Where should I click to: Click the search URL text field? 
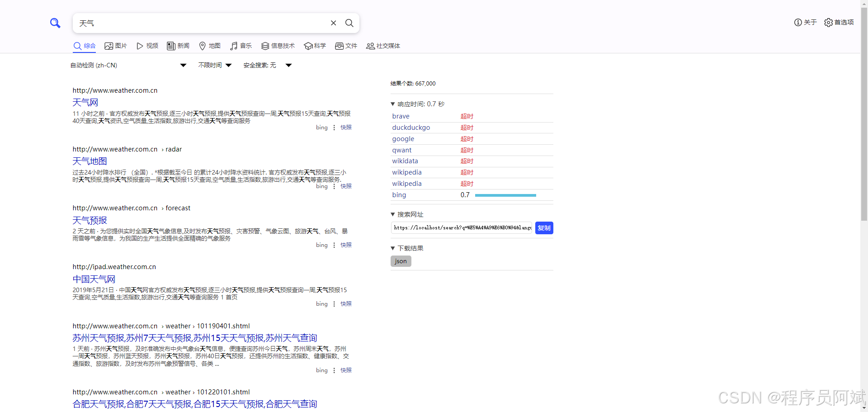(x=462, y=228)
